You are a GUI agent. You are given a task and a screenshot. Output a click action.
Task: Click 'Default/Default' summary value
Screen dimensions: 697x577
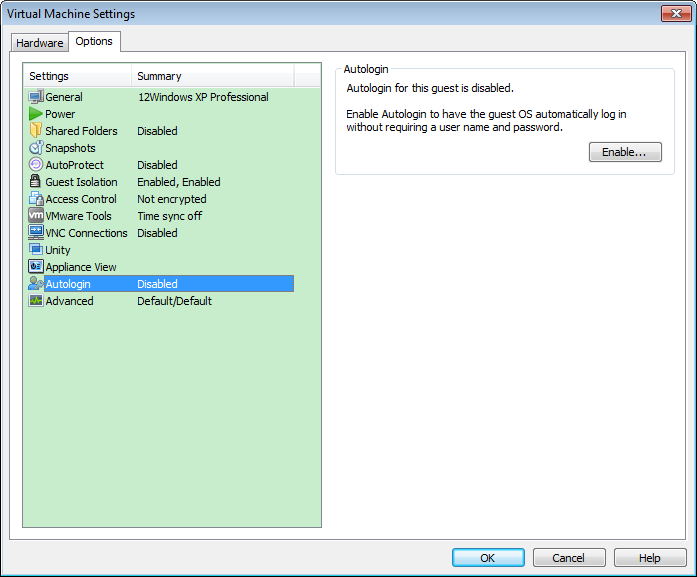174,301
